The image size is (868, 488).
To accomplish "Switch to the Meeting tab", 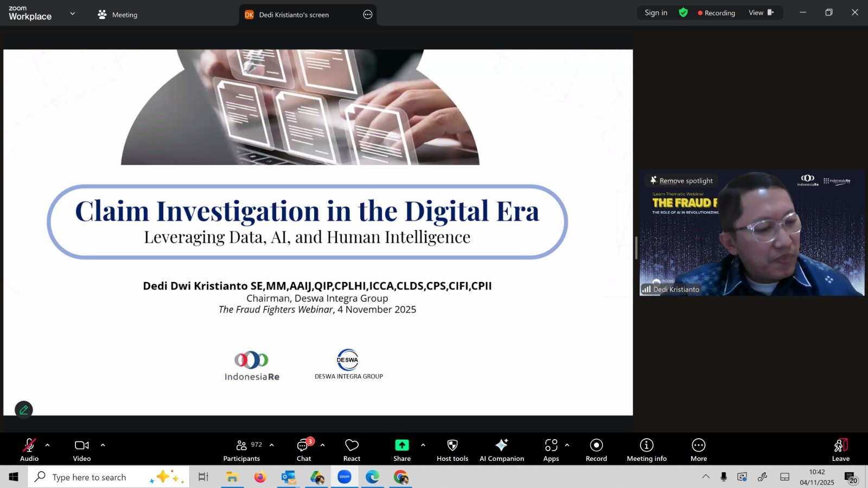I will click(118, 15).
